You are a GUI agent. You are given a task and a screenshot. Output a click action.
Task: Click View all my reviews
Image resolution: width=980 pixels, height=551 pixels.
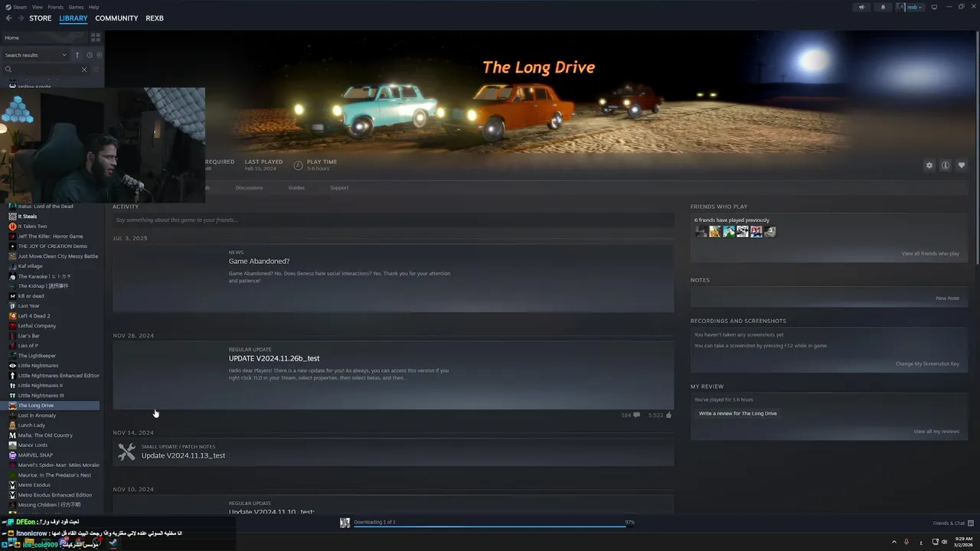tap(936, 431)
